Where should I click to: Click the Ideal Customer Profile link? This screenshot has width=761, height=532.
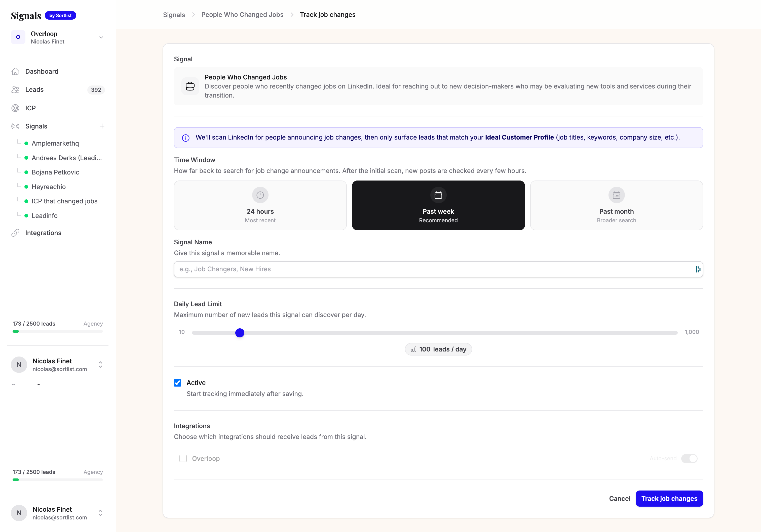coord(519,137)
